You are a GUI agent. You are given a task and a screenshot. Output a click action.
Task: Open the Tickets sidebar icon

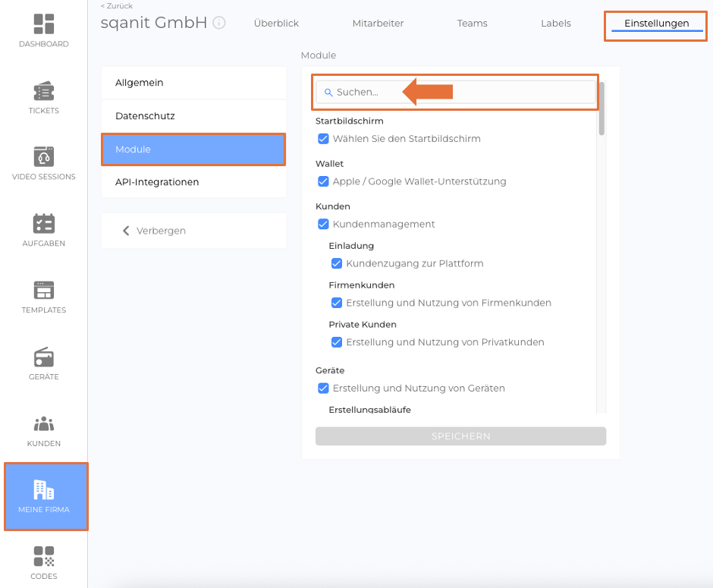coord(44,91)
